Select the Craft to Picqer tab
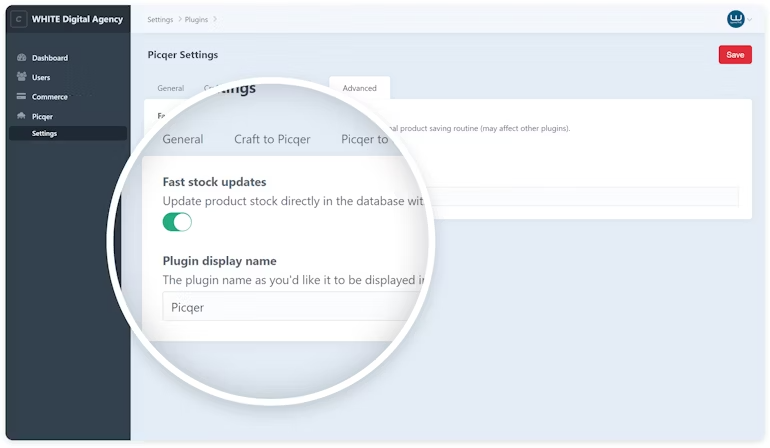This screenshot has width=770, height=448. (x=272, y=140)
